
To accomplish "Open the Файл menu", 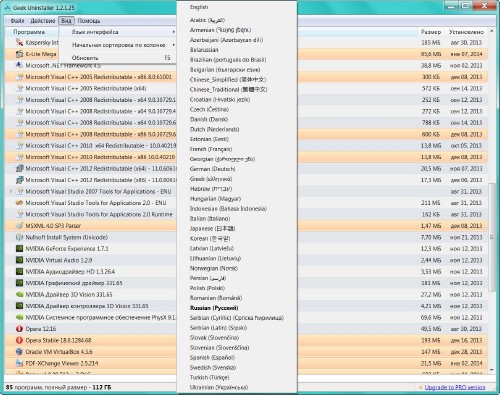I will click(17, 21).
